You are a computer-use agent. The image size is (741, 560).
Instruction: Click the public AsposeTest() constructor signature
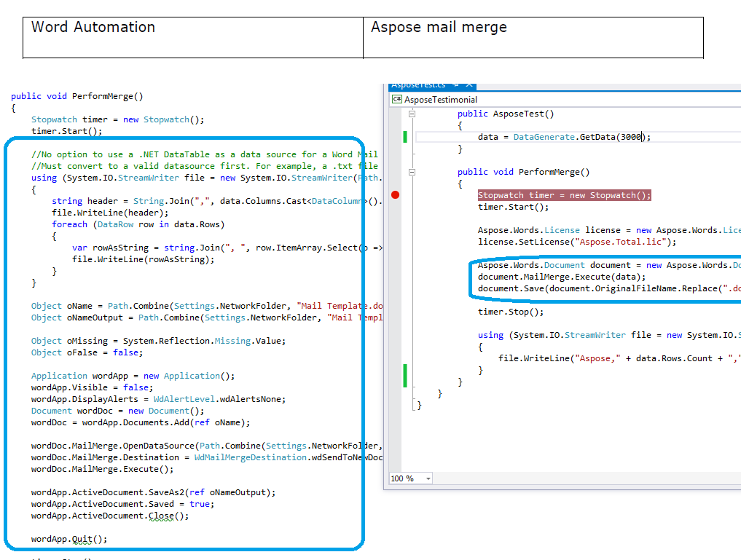coord(506,114)
